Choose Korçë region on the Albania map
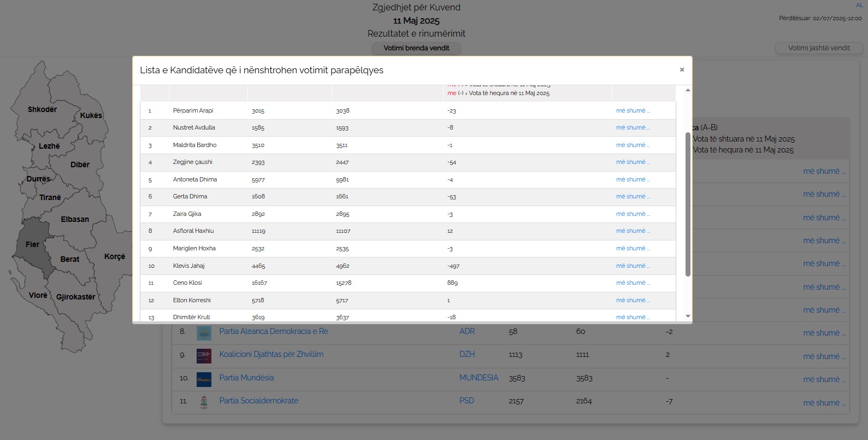Screen dimensions: 868x440 pos(115,256)
